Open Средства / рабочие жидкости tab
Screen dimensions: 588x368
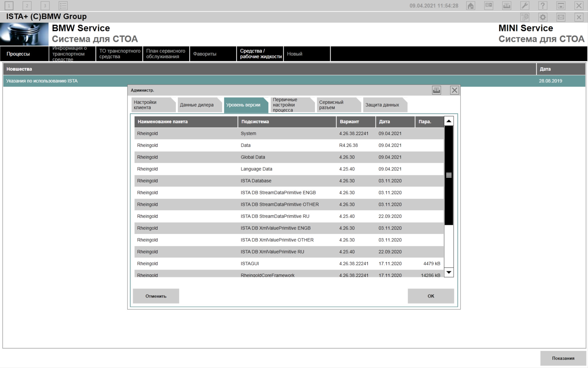coord(260,54)
